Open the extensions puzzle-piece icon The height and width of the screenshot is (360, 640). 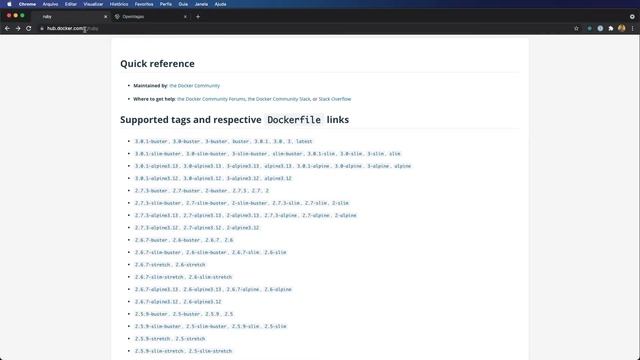coord(611,29)
